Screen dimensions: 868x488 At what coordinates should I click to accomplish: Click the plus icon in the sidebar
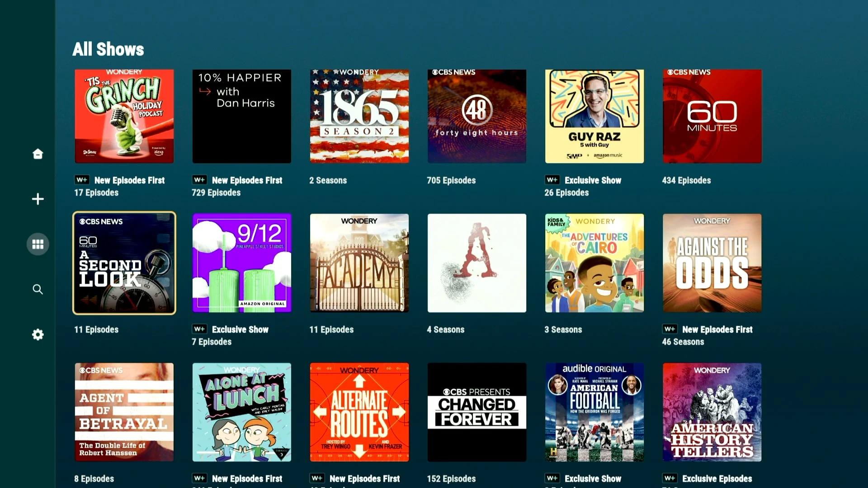(38, 199)
